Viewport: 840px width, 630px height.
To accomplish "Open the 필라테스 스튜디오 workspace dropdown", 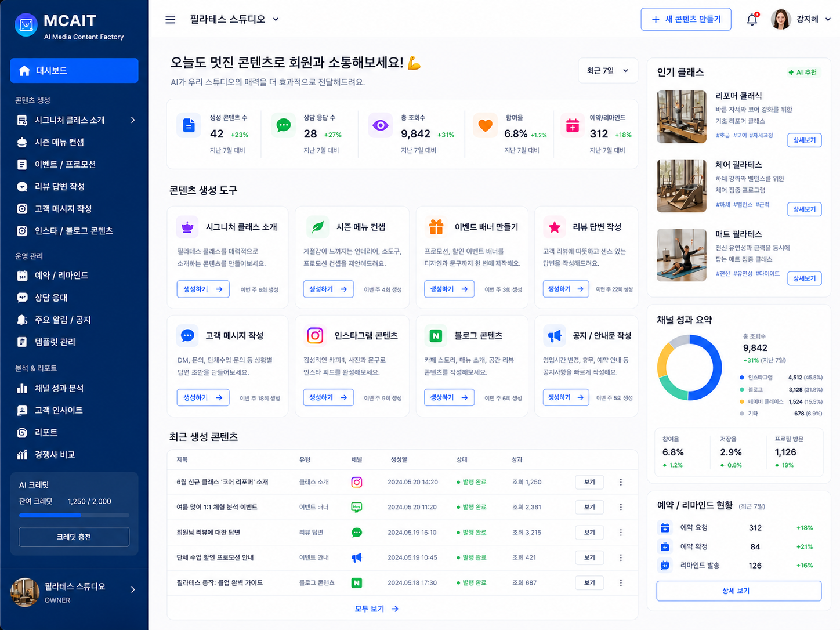I will point(234,19).
